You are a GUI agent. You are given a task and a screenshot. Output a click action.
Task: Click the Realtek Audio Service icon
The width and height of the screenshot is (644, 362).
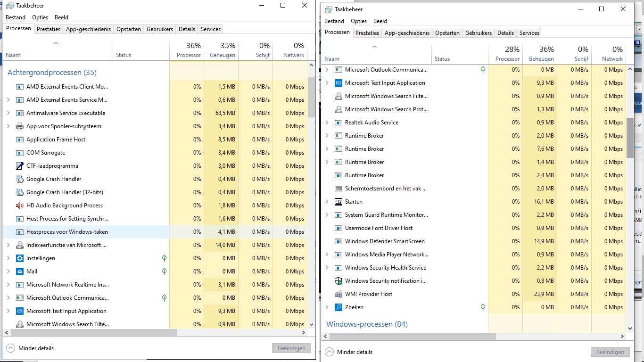tap(339, 123)
